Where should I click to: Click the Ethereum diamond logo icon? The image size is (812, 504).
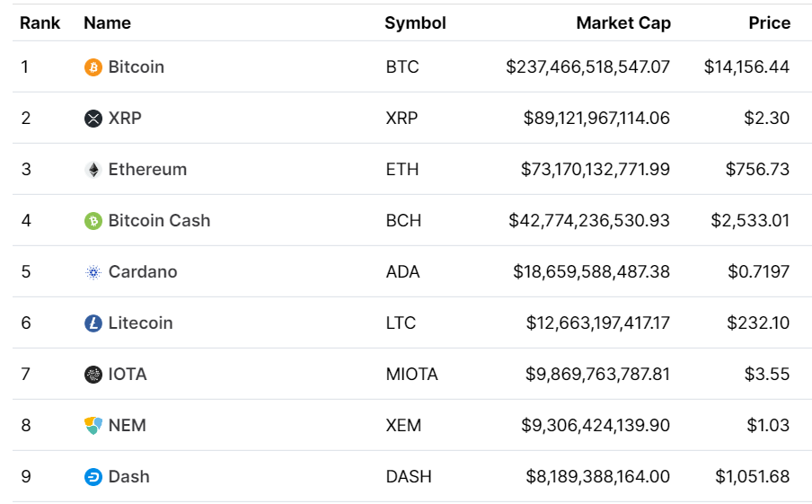(93, 170)
